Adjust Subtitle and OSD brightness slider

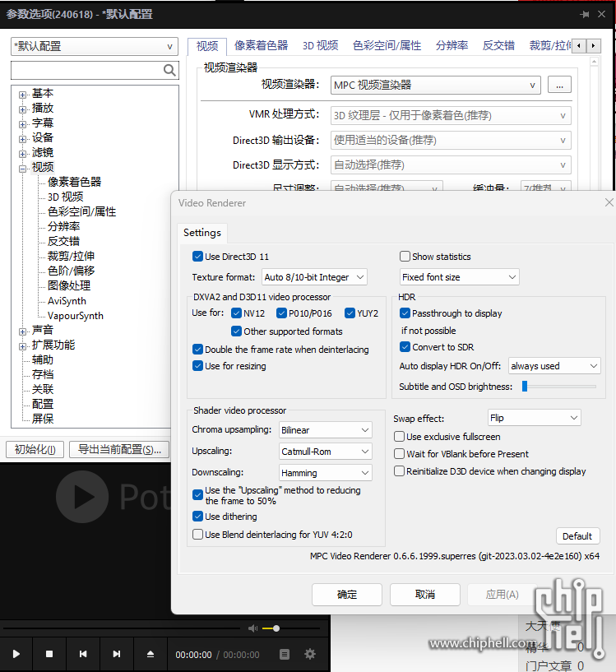(559, 386)
